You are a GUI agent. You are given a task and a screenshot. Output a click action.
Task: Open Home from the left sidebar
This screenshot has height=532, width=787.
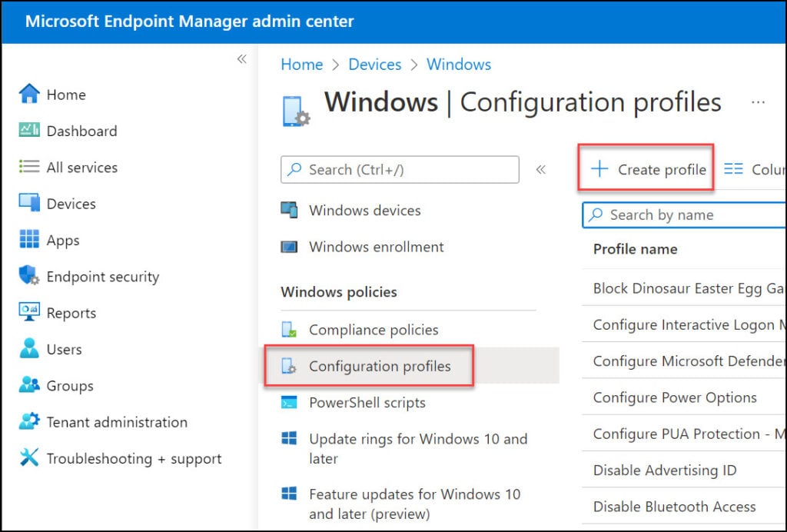pyautogui.click(x=66, y=95)
